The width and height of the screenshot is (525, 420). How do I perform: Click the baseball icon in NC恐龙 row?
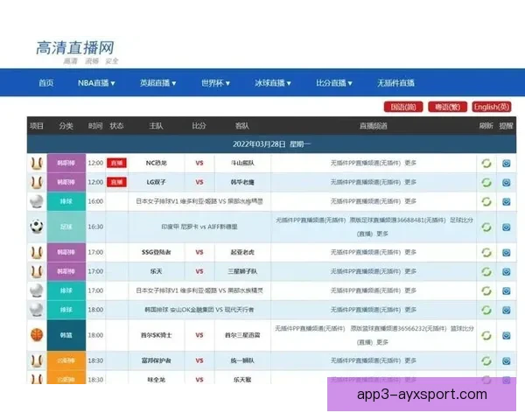37,163
